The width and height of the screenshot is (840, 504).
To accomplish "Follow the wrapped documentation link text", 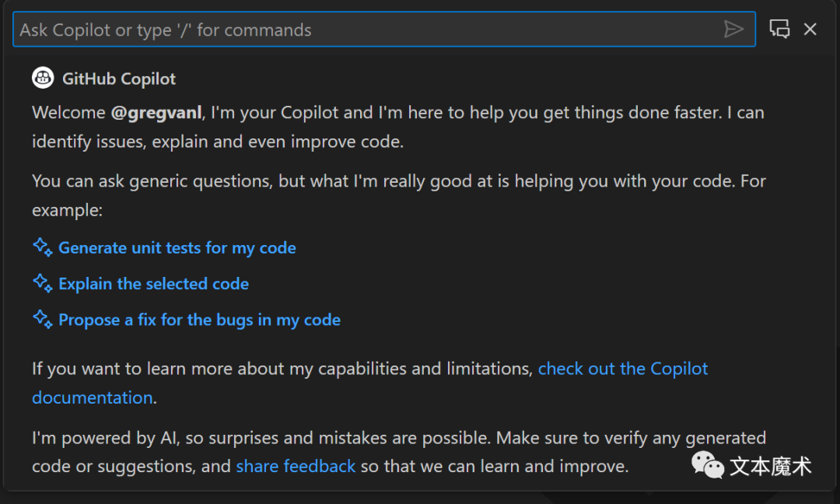I will point(92,397).
